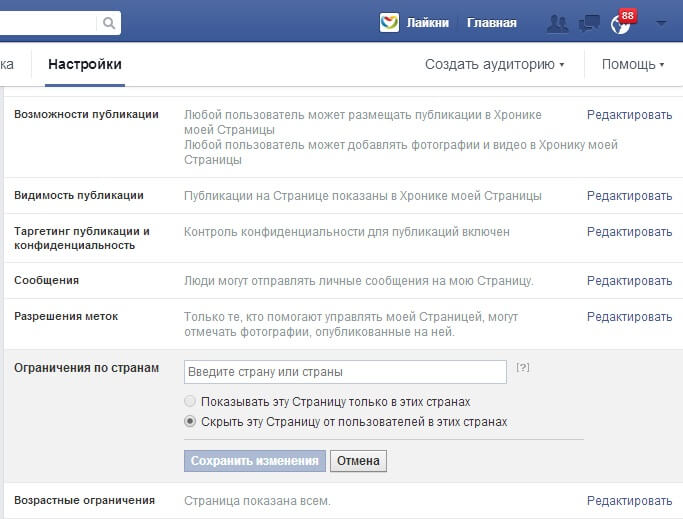Go to Главная in top bar
This screenshot has height=519, width=683.
[492, 23]
